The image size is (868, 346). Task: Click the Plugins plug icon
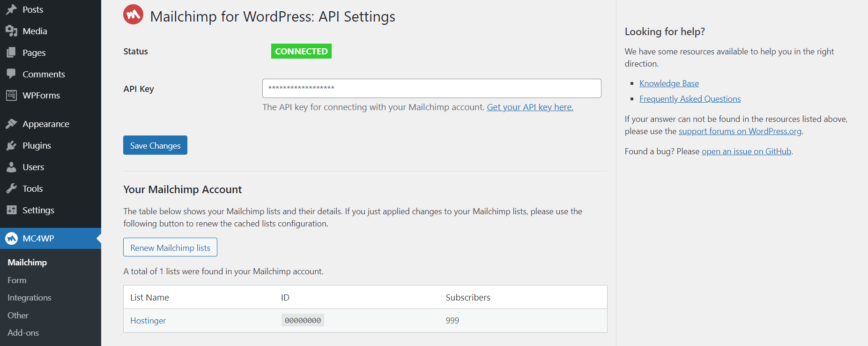11,145
